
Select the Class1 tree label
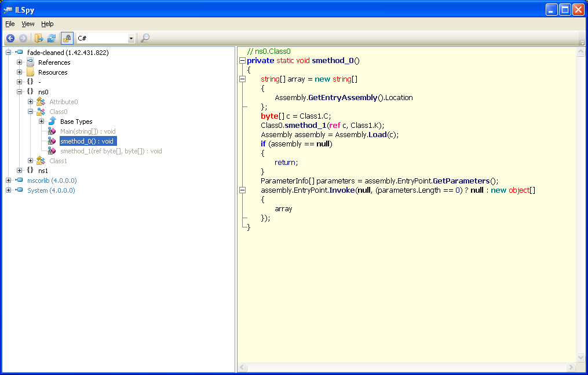pyautogui.click(x=58, y=161)
